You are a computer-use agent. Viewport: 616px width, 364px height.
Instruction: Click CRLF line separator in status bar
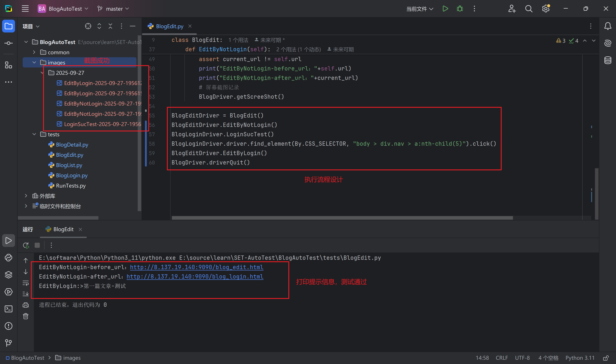point(502,358)
